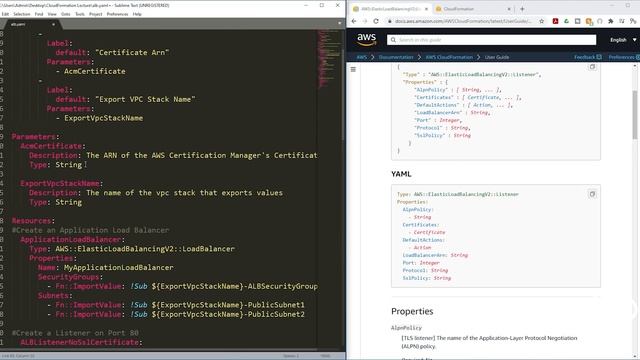Click the search magnifier in AWS guide search

pyautogui.click(x=393, y=40)
